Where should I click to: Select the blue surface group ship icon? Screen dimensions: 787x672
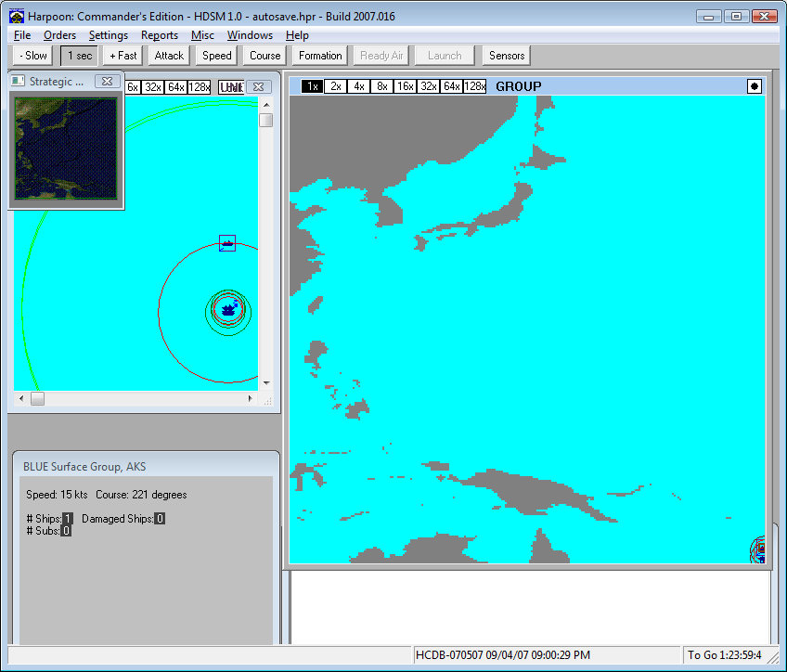pos(229,309)
